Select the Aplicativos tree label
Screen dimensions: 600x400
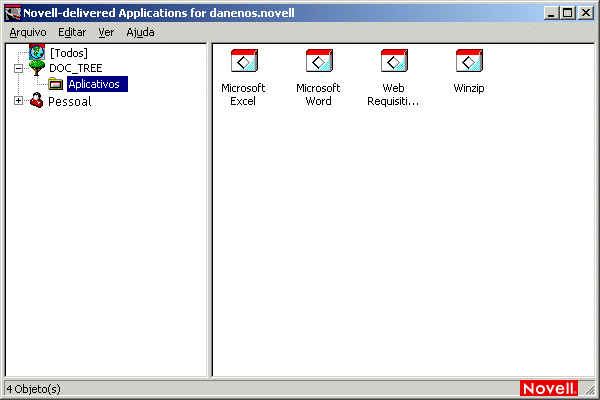coord(97,84)
